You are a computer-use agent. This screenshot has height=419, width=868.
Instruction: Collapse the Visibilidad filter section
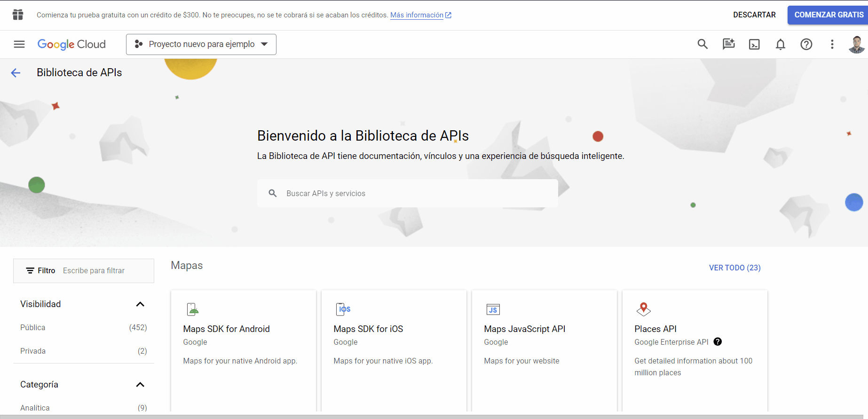point(140,304)
